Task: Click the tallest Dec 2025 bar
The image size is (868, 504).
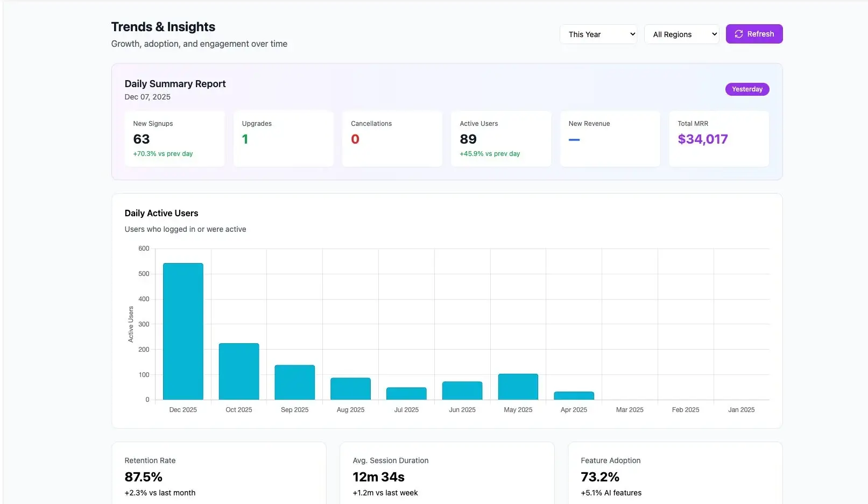Action: (183, 331)
